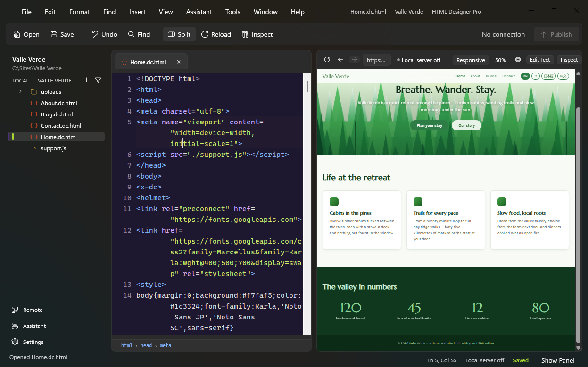Select Home.dc.html in file tree
This screenshot has width=588, height=367.
(56, 137)
